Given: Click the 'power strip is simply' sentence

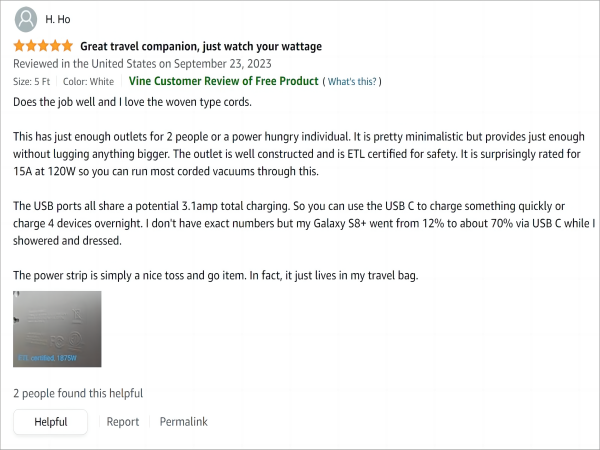Looking at the screenshot, I should 216,276.
